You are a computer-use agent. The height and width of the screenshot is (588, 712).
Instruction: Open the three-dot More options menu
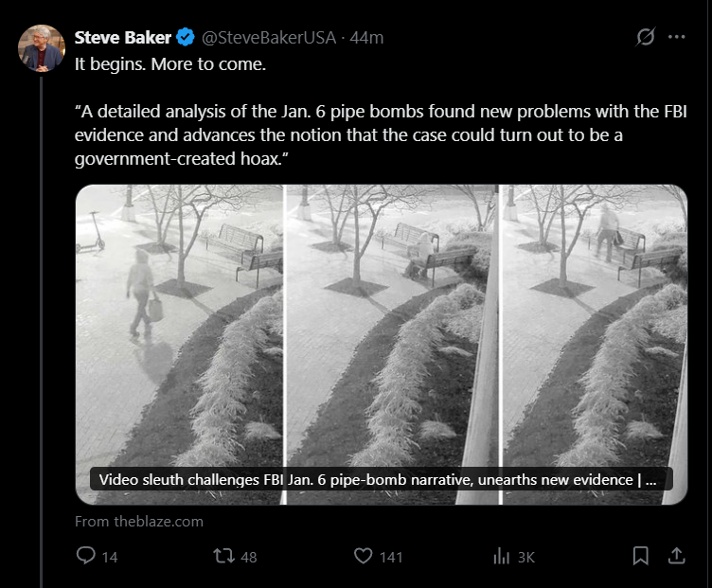click(676, 38)
